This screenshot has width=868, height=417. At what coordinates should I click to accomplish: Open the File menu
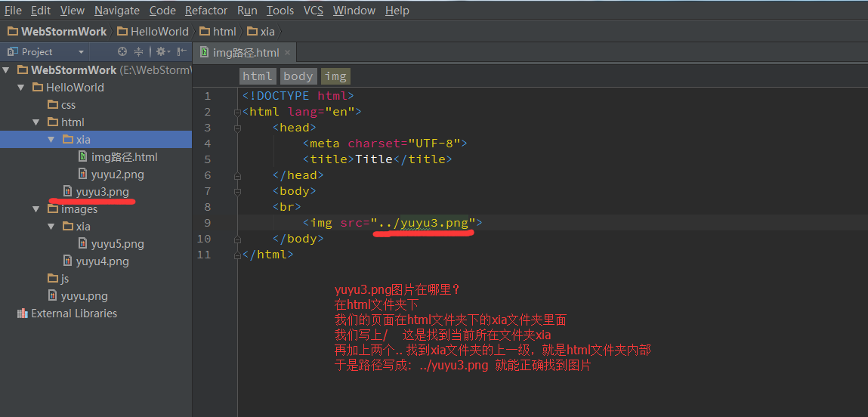tap(13, 11)
